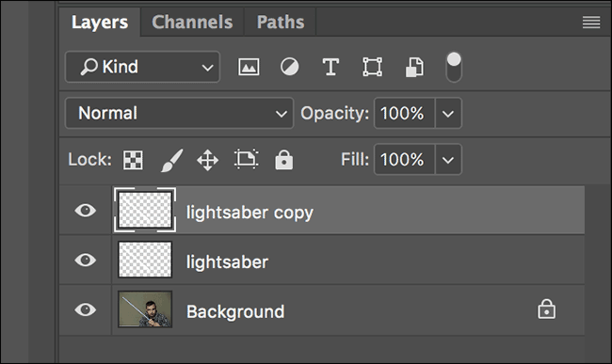Lock position move icon
The height and width of the screenshot is (364, 612).
pos(208,160)
